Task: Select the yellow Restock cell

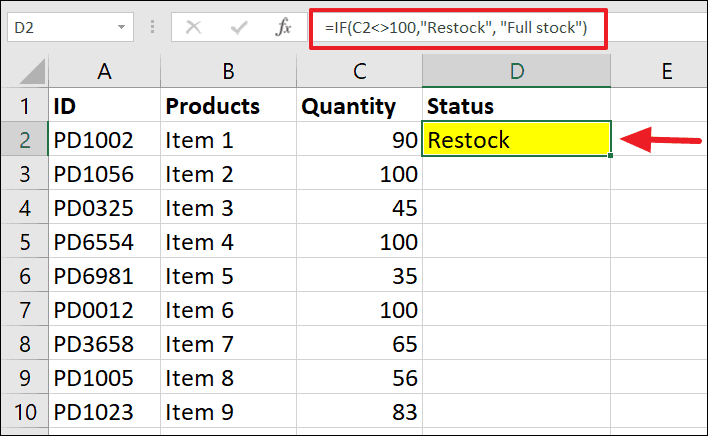Action: 516,140
